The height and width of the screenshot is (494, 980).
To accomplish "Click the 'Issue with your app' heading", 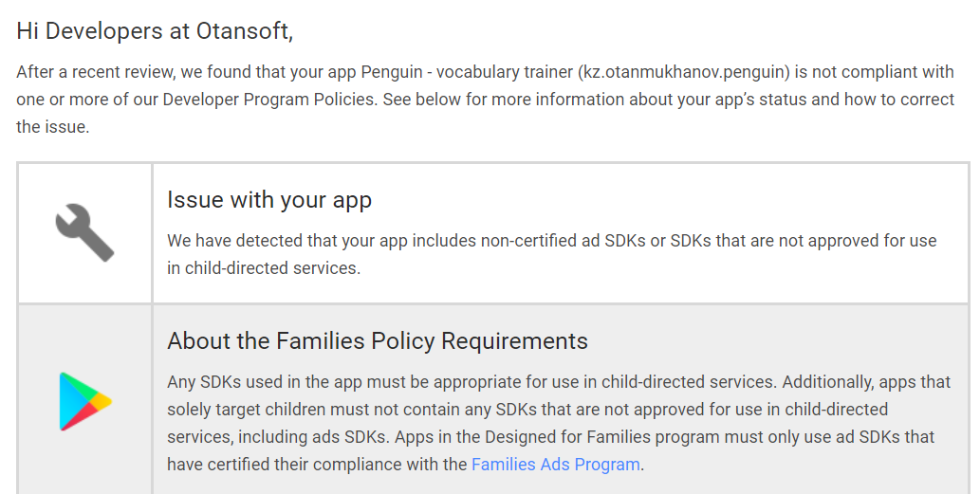I will 269,200.
